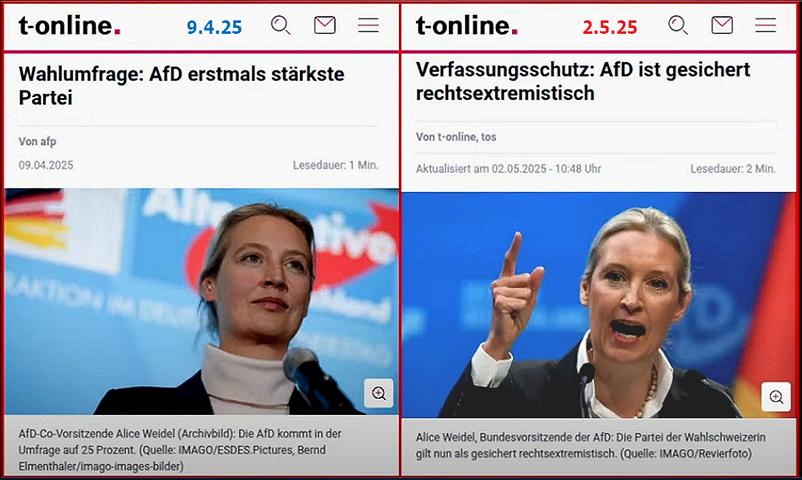
Task: Open the mail icon in left header
Action: (x=325, y=25)
